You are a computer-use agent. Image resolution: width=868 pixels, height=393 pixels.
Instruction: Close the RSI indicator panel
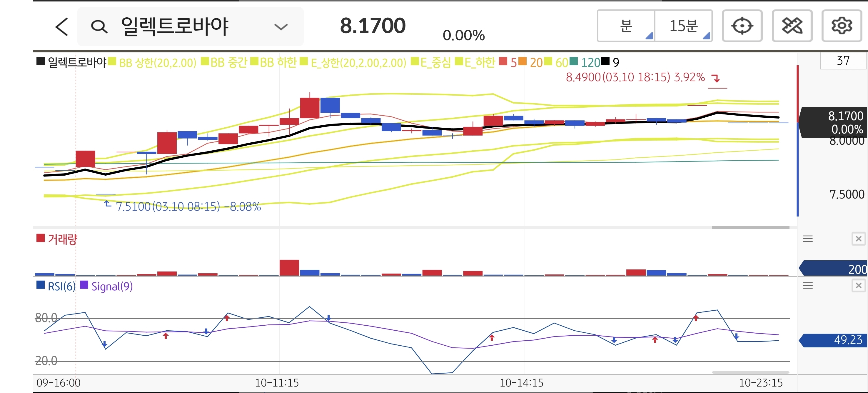pyautogui.click(x=858, y=286)
